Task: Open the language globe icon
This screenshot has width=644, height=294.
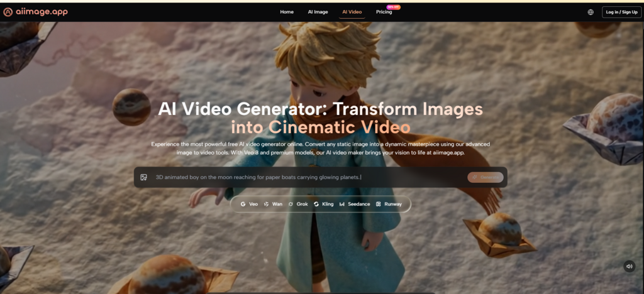Action: 591,12
